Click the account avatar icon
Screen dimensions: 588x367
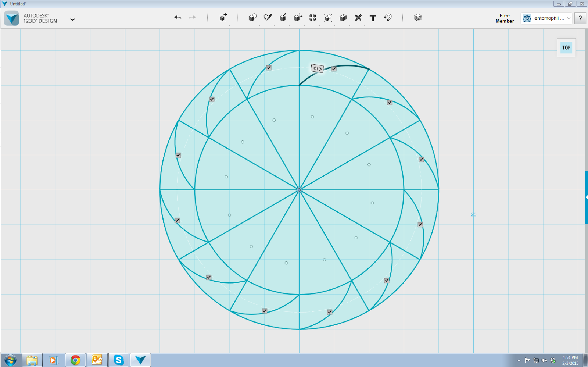coord(527,18)
